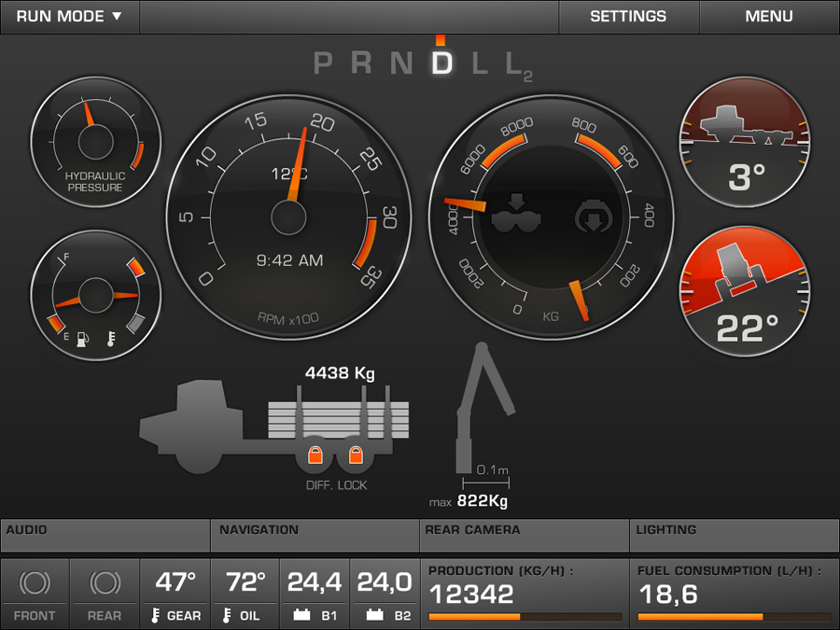Enable the REAR speaker audio toggle
Screen dimensions: 840x630
(x=103, y=583)
